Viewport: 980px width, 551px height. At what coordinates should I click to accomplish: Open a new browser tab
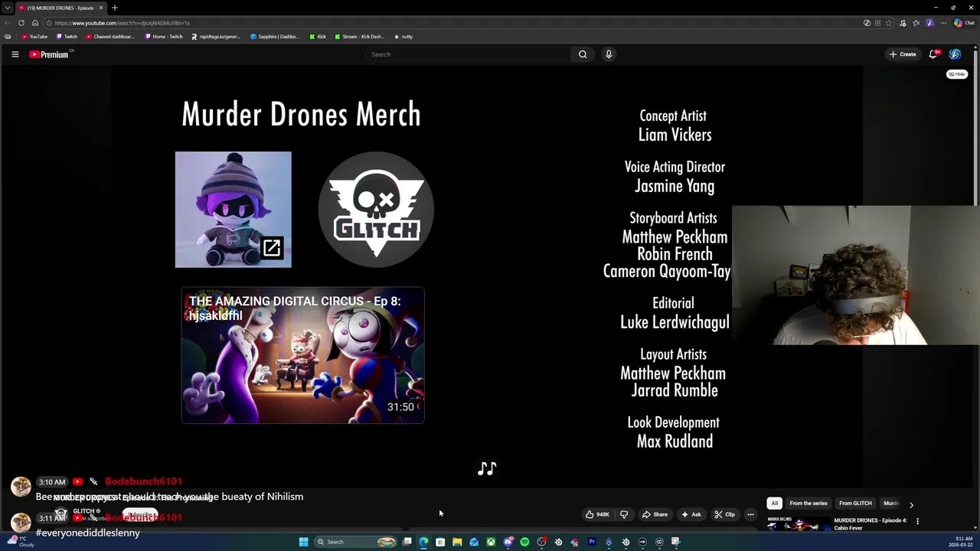(115, 8)
